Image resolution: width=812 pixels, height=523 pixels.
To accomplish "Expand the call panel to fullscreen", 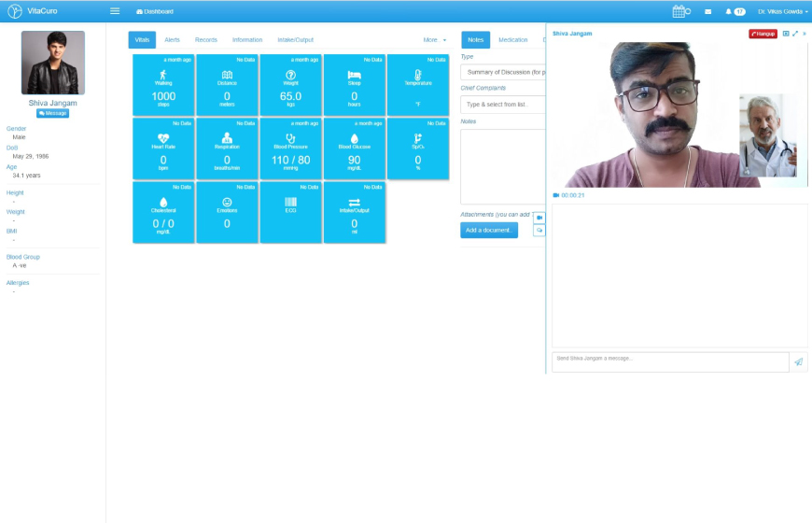I will [795, 34].
